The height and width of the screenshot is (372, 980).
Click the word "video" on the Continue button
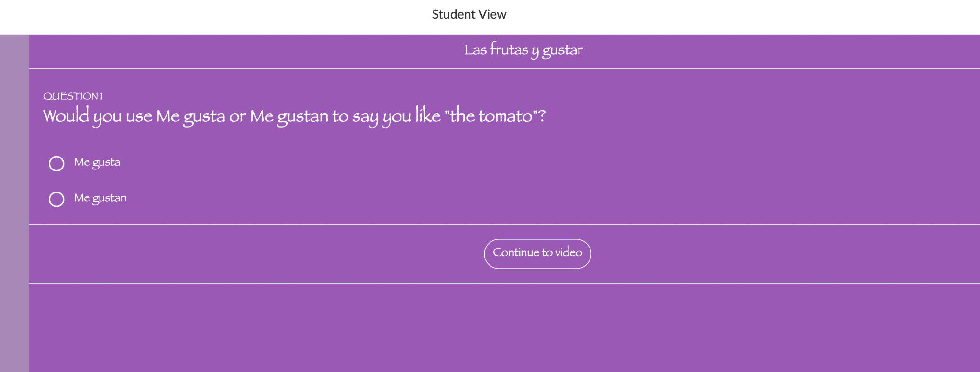click(568, 252)
